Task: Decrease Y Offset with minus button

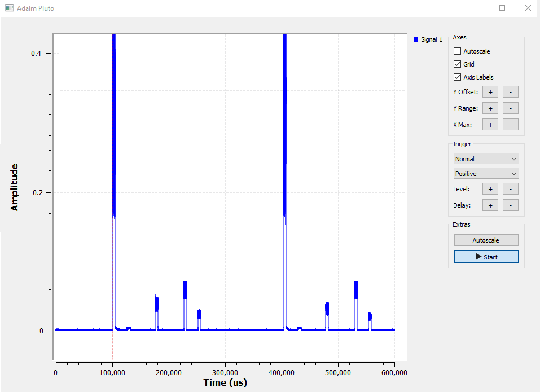Action: pos(510,92)
